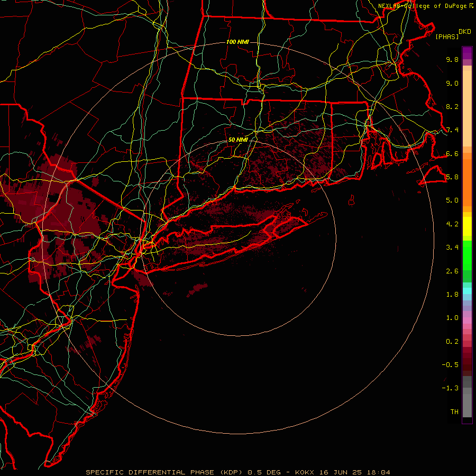The height and width of the screenshot is (476, 476).
Task: Click the -0.5 value on the scale
Action: pos(450,365)
